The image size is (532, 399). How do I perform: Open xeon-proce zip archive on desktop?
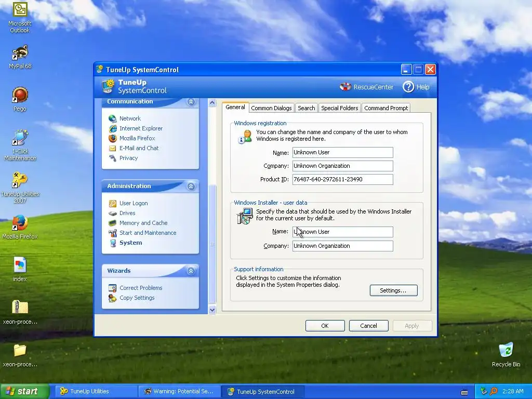click(20, 312)
